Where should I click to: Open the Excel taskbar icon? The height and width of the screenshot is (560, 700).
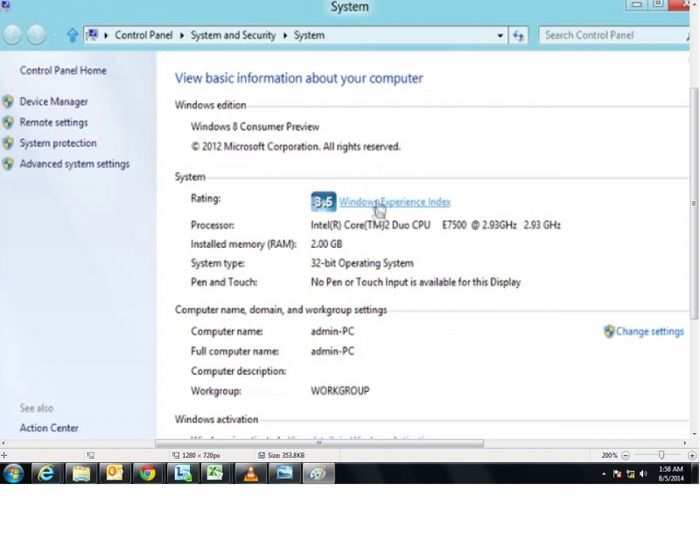(216, 473)
